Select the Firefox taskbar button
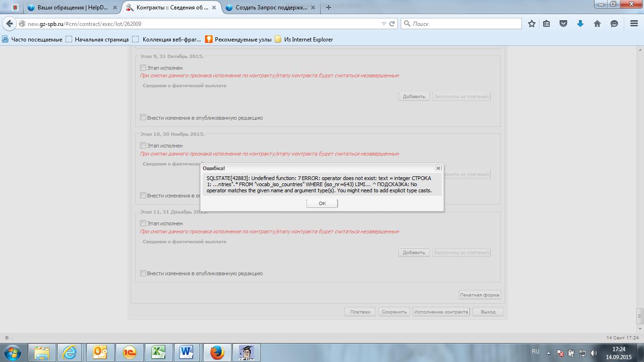Image resolution: width=644 pixels, height=362 pixels. tap(217, 353)
